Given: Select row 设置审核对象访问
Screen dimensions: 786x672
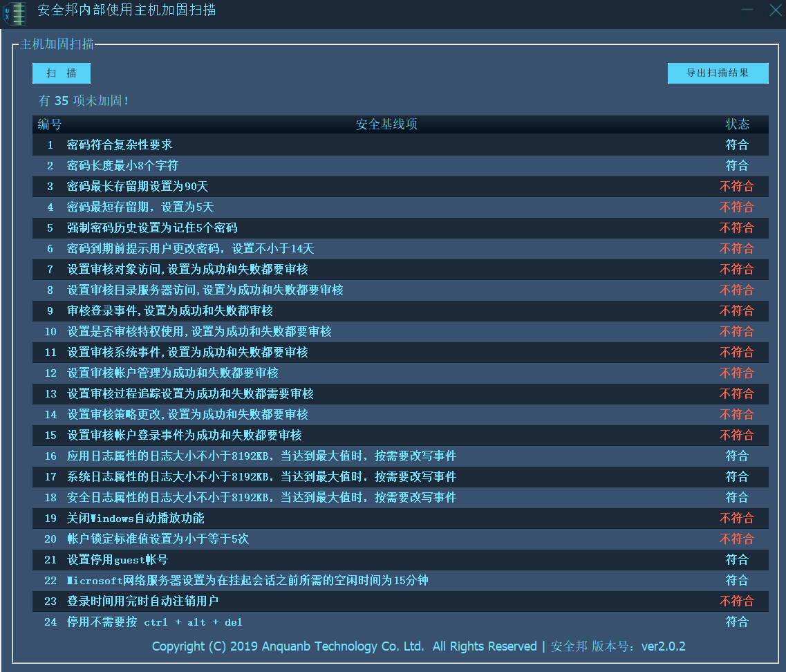Looking at the screenshot, I should pyautogui.click(x=400, y=270).
